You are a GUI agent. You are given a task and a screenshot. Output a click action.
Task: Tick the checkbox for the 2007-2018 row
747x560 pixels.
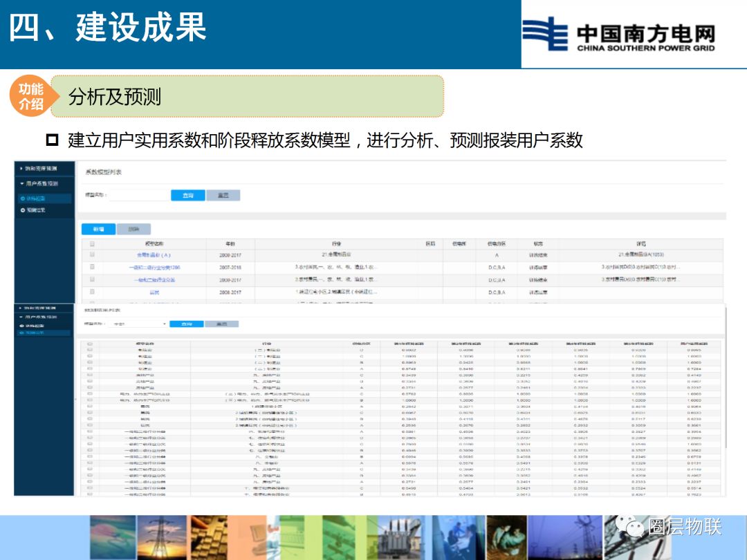coord(93,267)
